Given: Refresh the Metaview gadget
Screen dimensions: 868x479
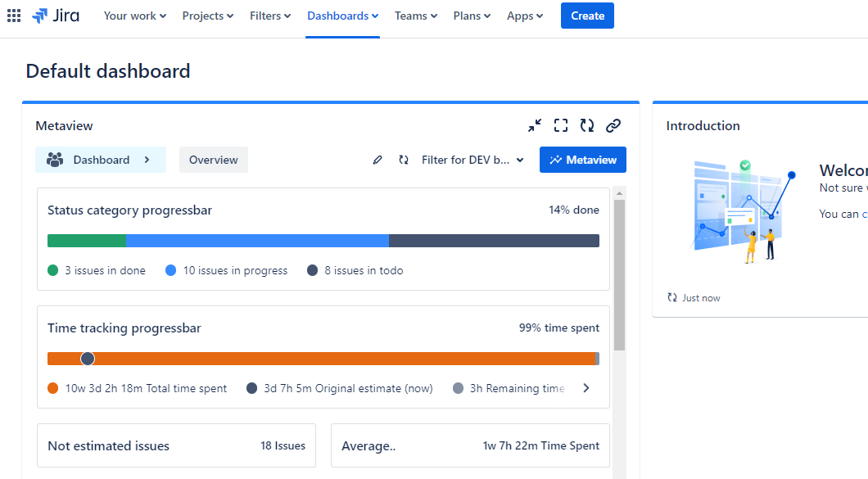Looking at the screenshot, I should point(587,125).
